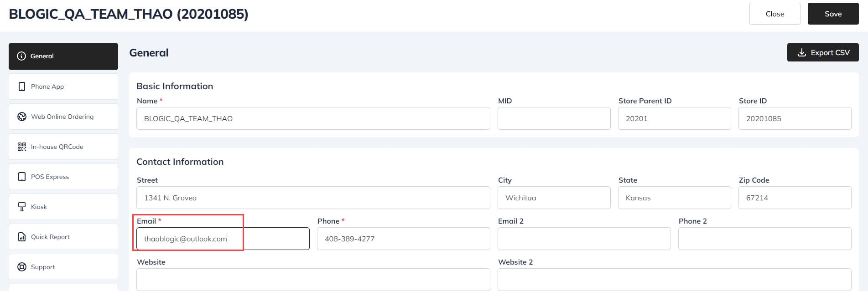Image resolution: width=868 pixels, height=291 pixels.
Task: Click the Kiosk stand icon
Action: [x=22, y=207]
